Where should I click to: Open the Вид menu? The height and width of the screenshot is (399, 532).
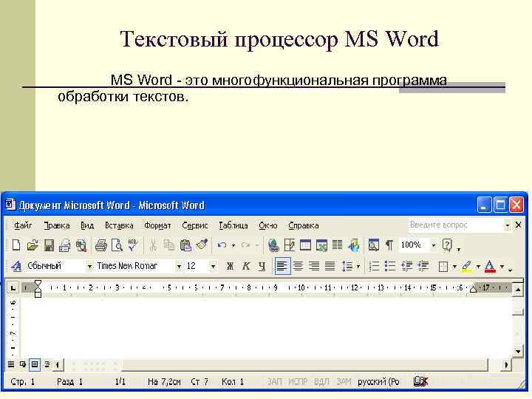(x=87, y=225)
